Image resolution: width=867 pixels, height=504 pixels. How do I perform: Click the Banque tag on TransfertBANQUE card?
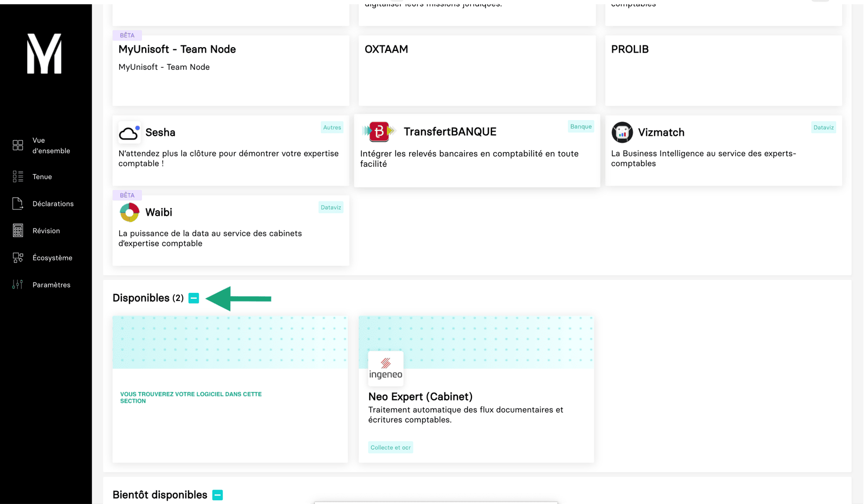click(581, 127)
